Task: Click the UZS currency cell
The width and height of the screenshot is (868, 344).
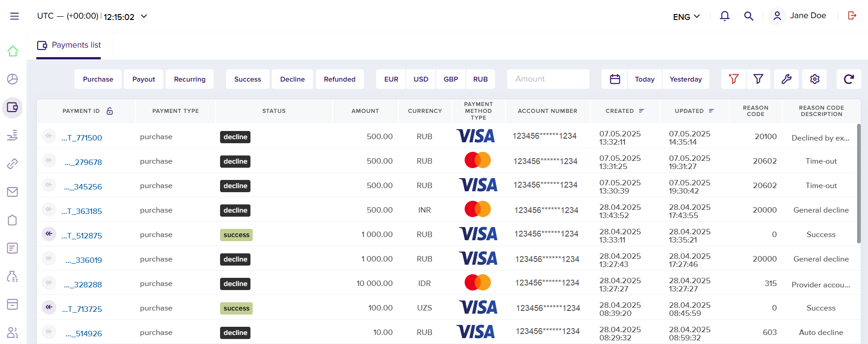Action: pyautogui.click(x=425, y=308)
